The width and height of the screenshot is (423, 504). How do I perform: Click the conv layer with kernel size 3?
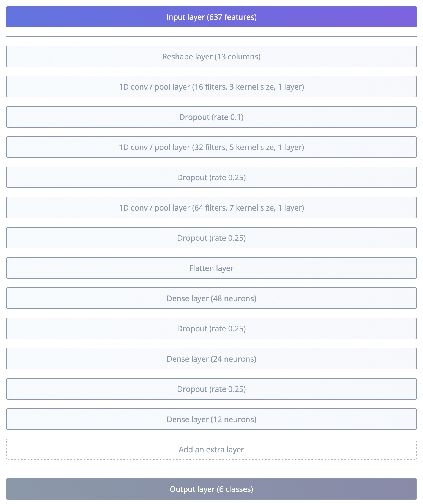coord(211,87)
